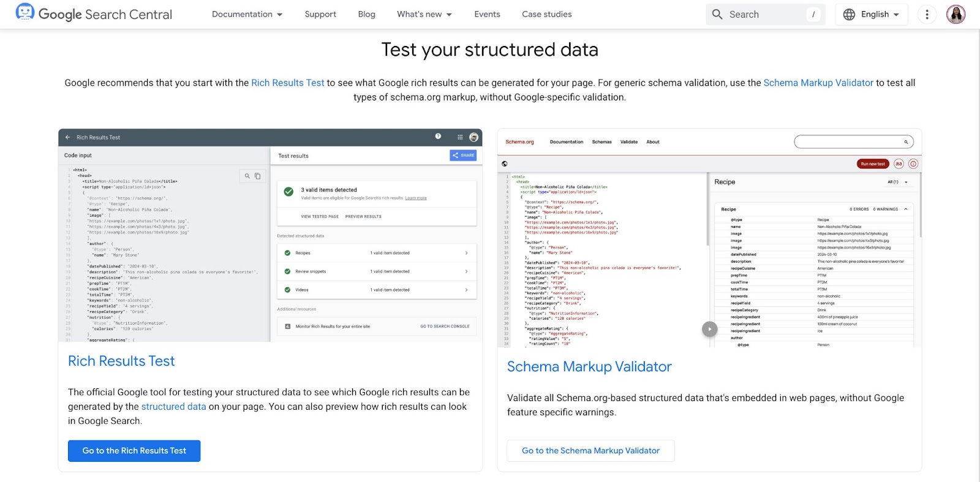Click the apps grid icon in Rich Results Test

coord(460,137)
